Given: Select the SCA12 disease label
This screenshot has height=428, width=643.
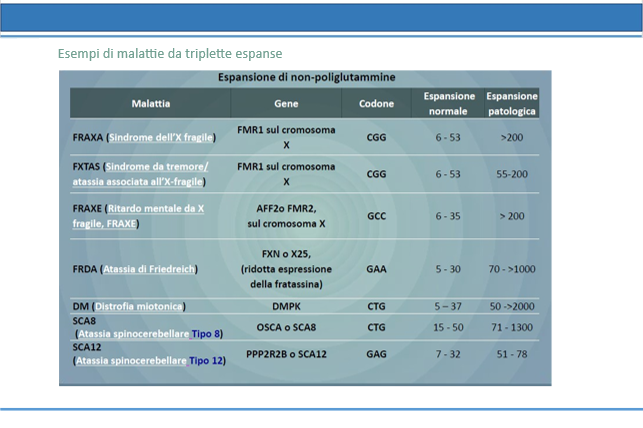Looking at the screenshot, I should [x=87, y=347].
